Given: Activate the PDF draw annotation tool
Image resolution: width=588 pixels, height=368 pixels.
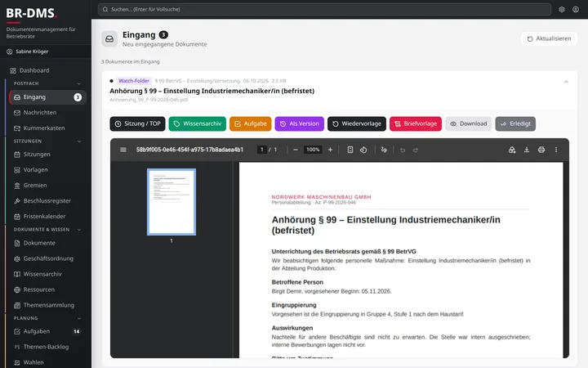Looking at the screenshot, I should (x=384, y=150).
